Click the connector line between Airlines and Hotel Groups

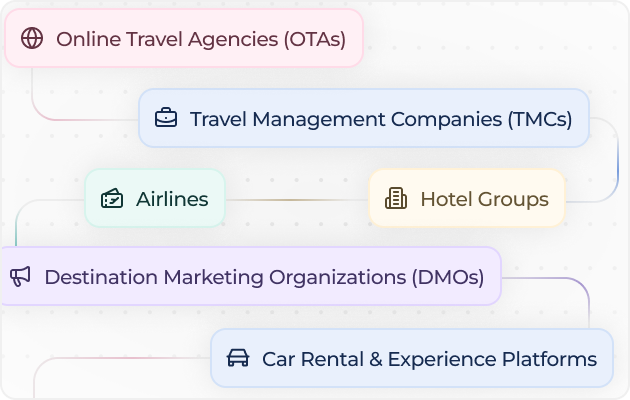[296, 199]
